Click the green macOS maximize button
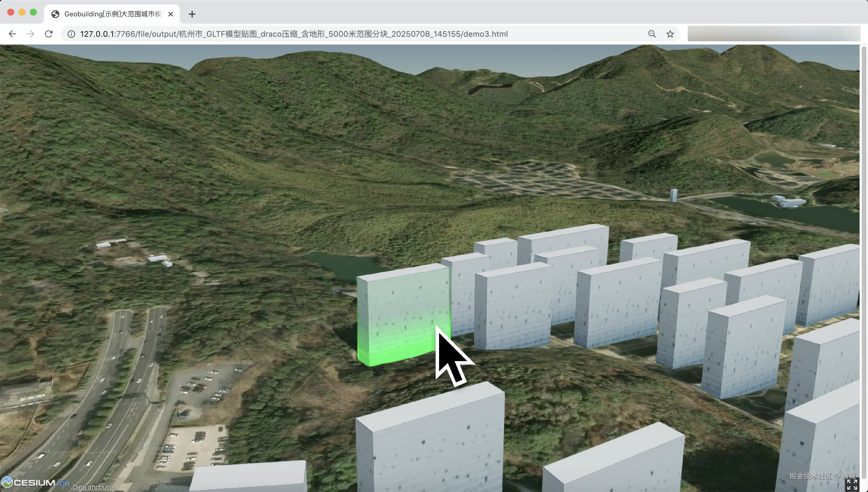 [x=33, y=12]
